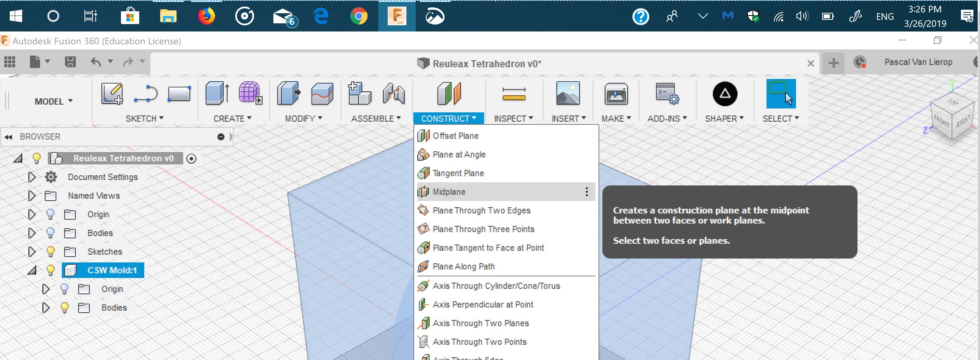980x360 pixels.
Task: Click the Extrude tool icon
Action: 217,93
